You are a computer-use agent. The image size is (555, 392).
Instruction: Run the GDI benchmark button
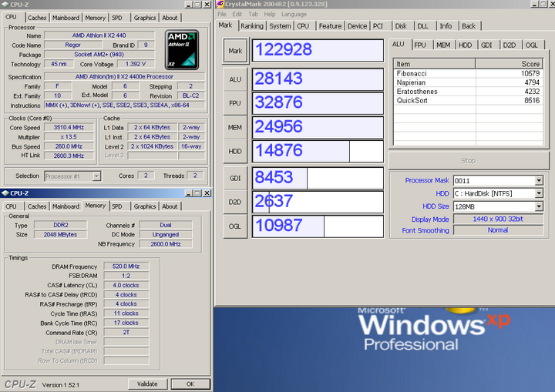[235, 179]
